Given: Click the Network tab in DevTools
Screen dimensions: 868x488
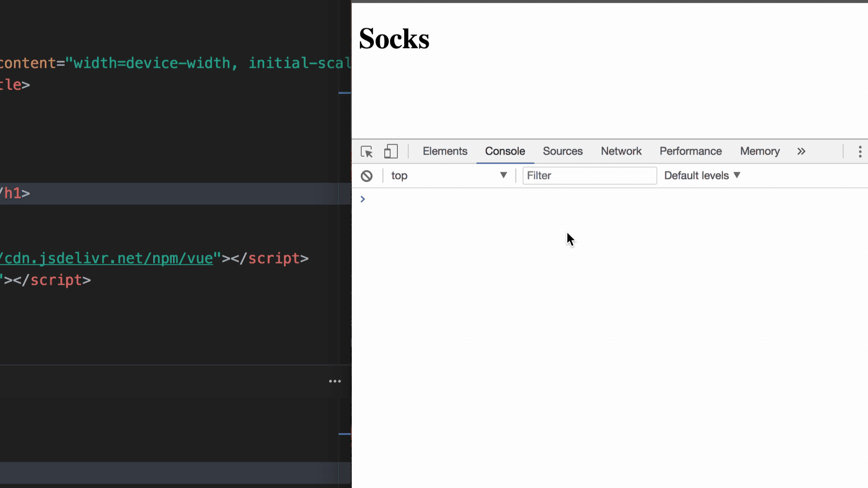Looking at the screenshot, I should [x=621, y=151].
